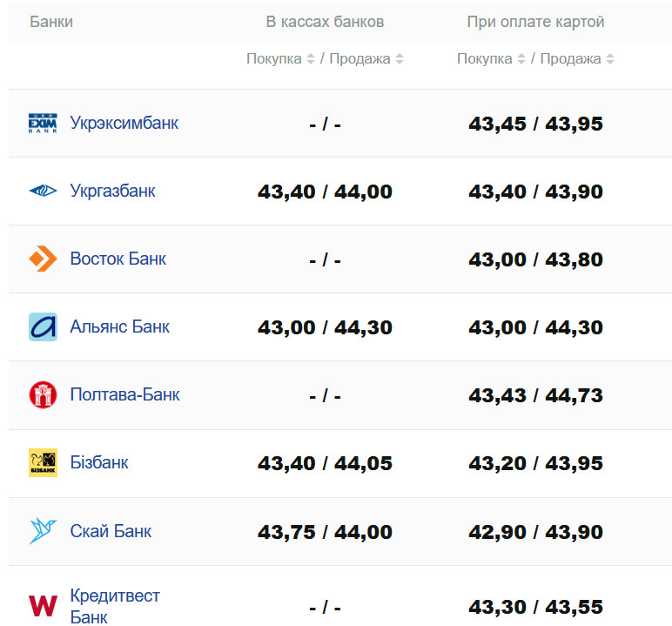Screen dimensions: 672x626
Task: Select the Скай Банк name link
Action: 111,530
